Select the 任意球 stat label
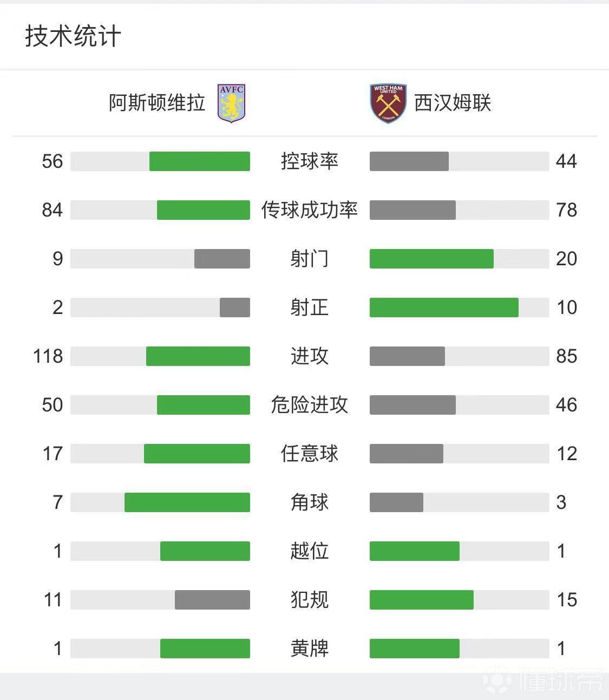This screenshot has width=609, height=700. pos(310,454)
